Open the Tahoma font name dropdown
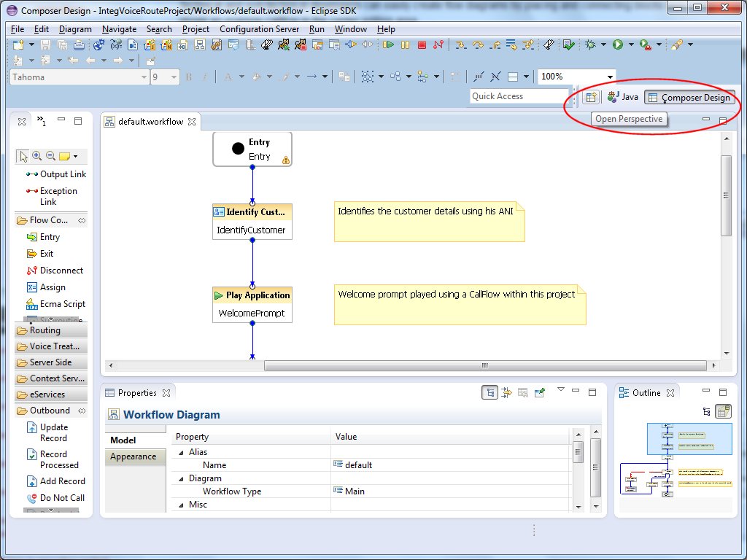Screen dimensions: 747x560 (x=144, y=77)
